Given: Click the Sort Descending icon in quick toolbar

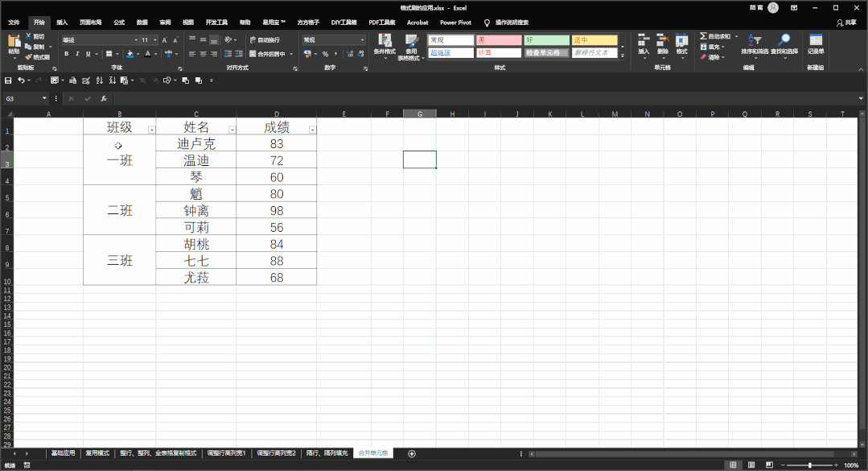Looking at the screenshot, I should pyautogui.click(x=113, y=81).
